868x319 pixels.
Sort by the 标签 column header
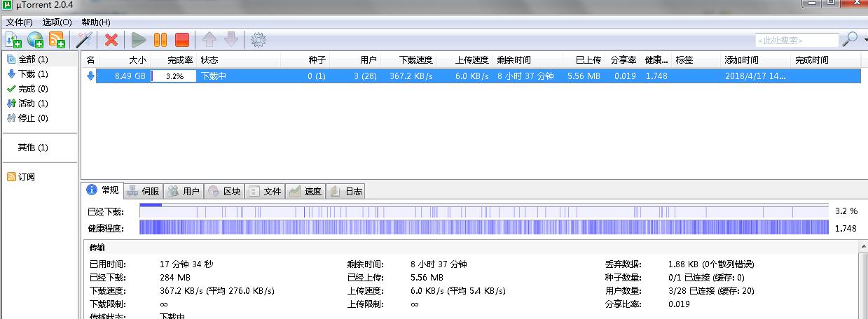pyautogui.click(x=696, y=60)
